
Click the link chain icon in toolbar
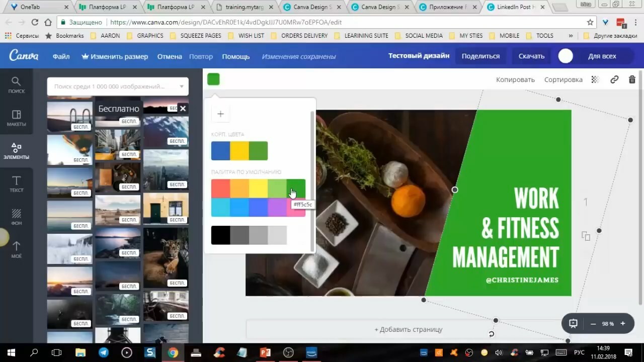614,79
